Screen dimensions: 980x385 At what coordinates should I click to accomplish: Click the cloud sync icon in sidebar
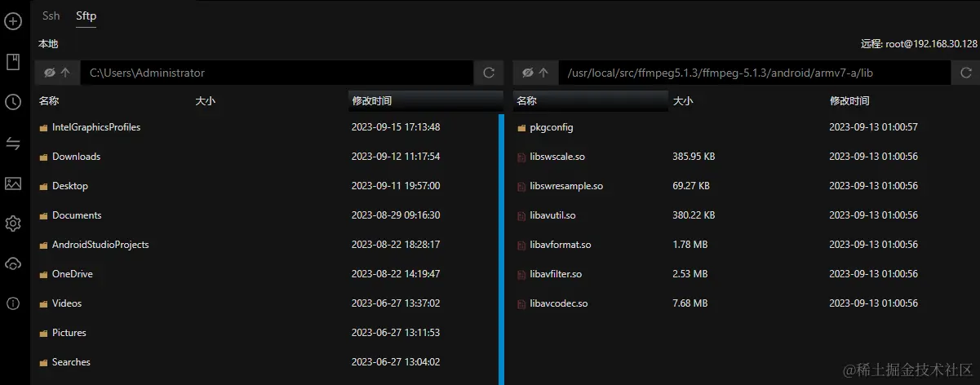pyautogui.click(x=13, y=263)
